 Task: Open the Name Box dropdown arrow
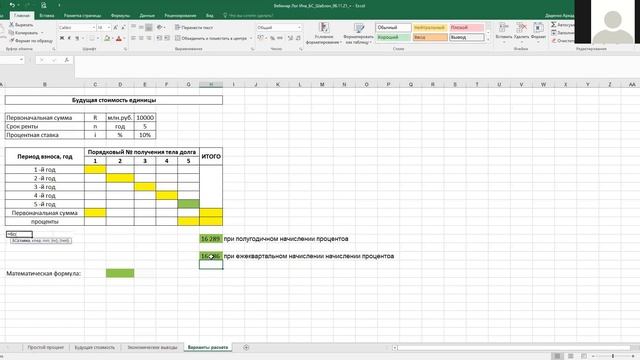coord(21,60)
